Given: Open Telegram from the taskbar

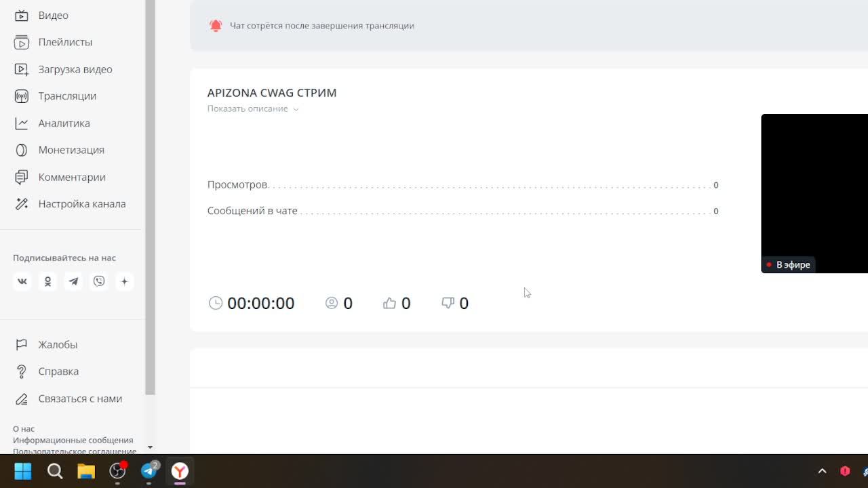Looking at the screenshot, I should click(x=149, y=471).
